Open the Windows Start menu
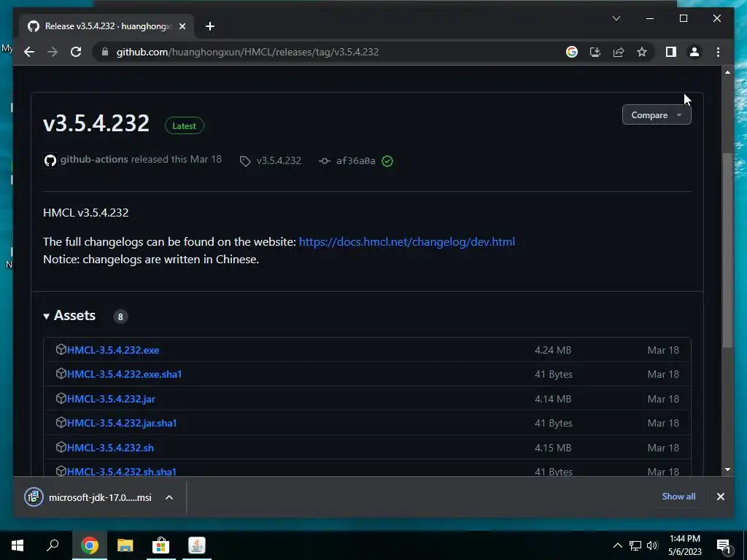Image resolution: width=747 pixels, height=560 pixels. coord(18,545)
